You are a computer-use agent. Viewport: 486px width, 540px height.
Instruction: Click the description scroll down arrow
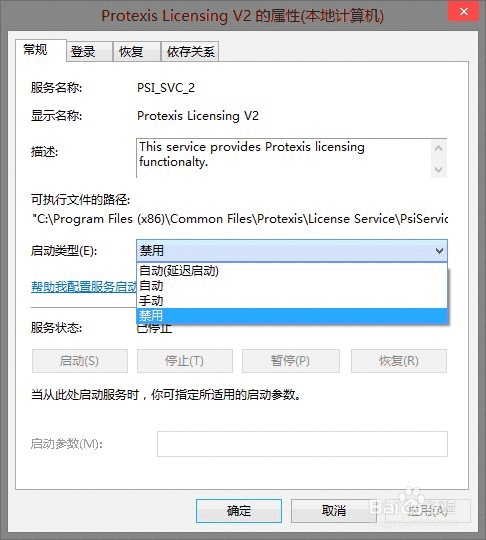(x=438, y=169)
